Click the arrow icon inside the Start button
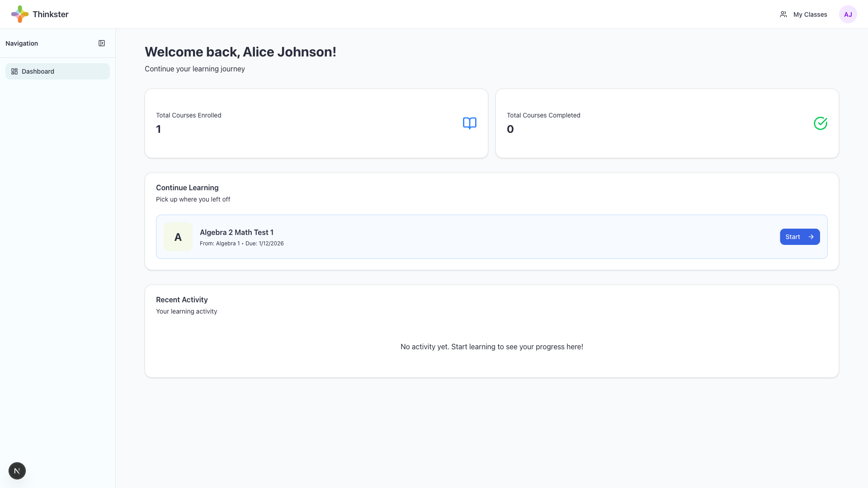This screenshot has height=488, width=868. click(811, 237)
